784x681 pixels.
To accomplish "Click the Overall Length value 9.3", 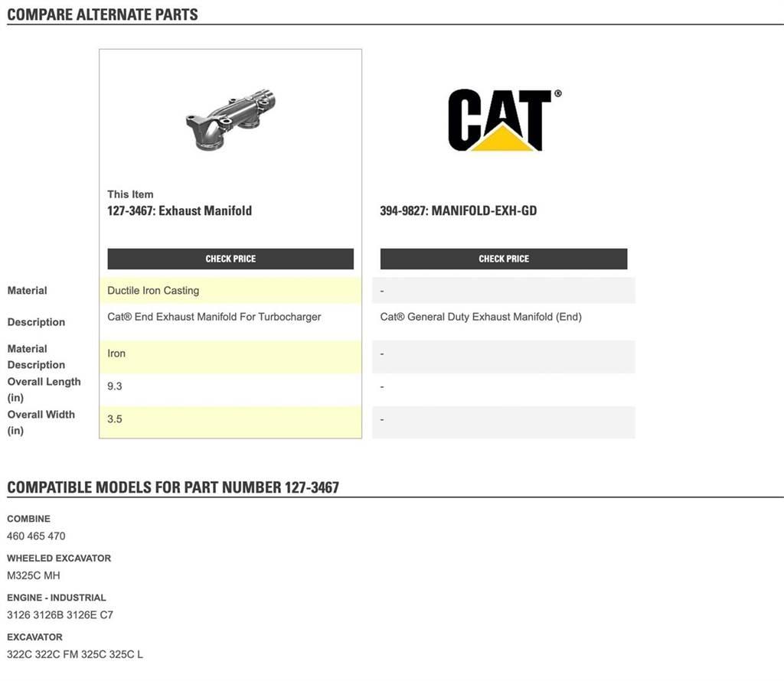I will 115,386.
